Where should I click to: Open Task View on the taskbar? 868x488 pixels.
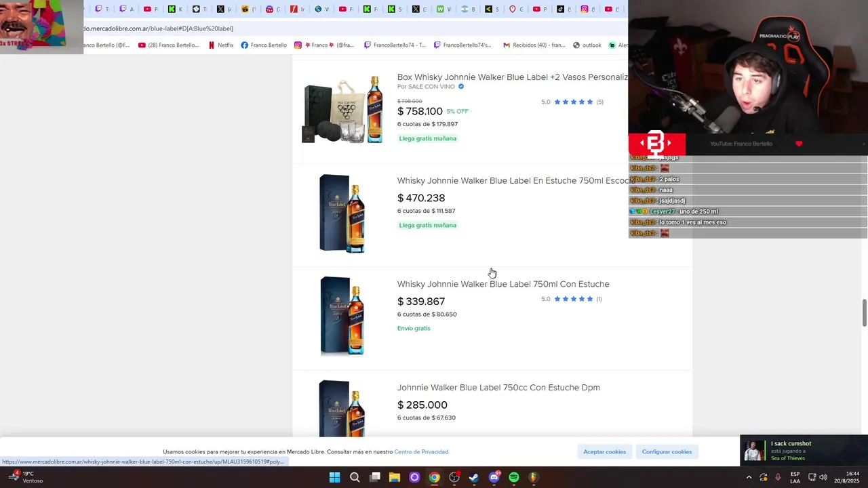[x=375, y=477]
